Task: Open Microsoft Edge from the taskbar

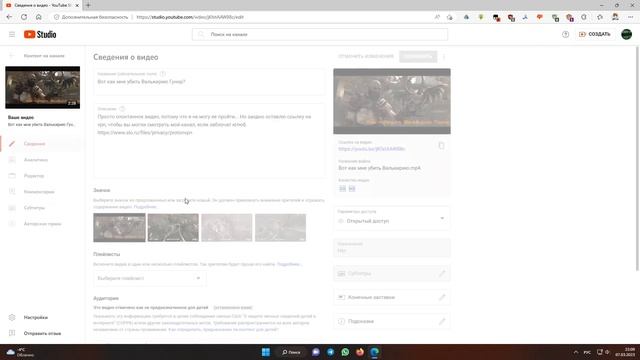Action: [375, 352]
